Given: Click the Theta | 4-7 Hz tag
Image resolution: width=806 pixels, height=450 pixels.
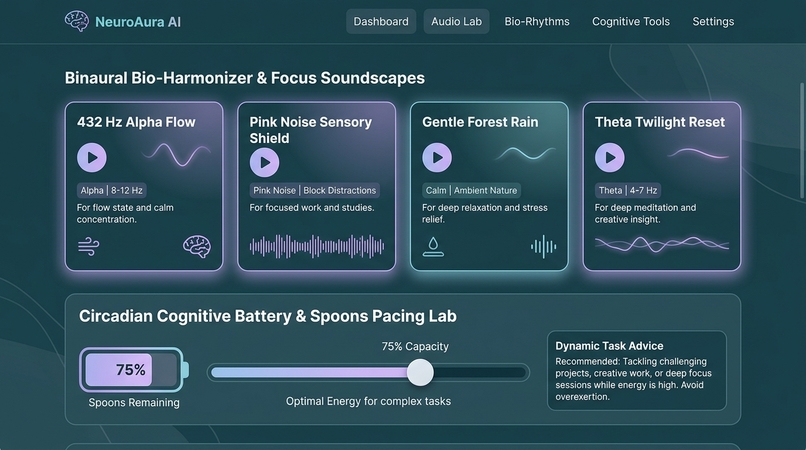Looking at the screenshot, I should 628,190.
